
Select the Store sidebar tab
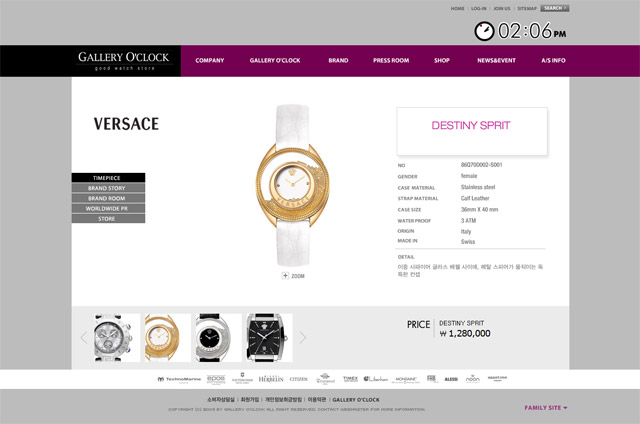point(108,218)
